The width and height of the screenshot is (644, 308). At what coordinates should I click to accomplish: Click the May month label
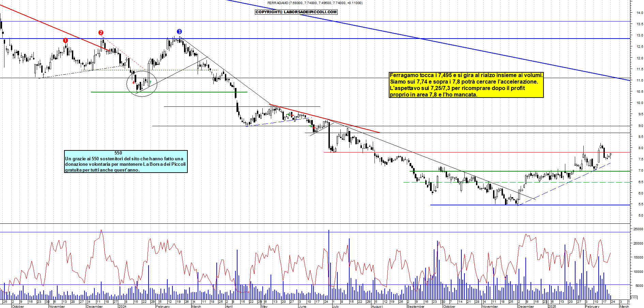(264, 306)
